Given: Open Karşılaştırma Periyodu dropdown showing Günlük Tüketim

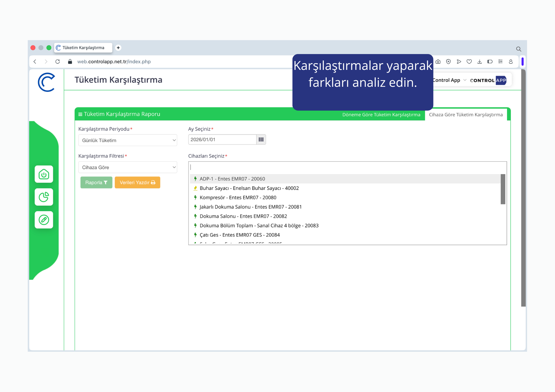Looking at the screenshot, I should pos(128,140).
